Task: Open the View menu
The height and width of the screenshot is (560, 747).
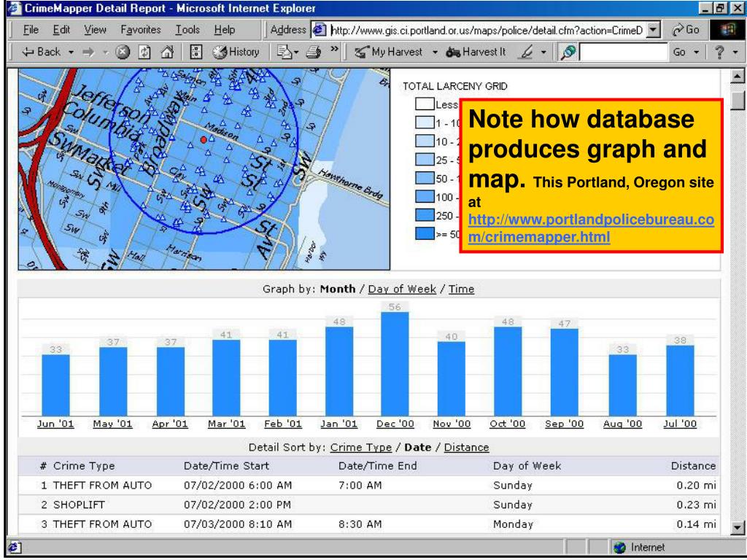Action: (x=96, y=30)
